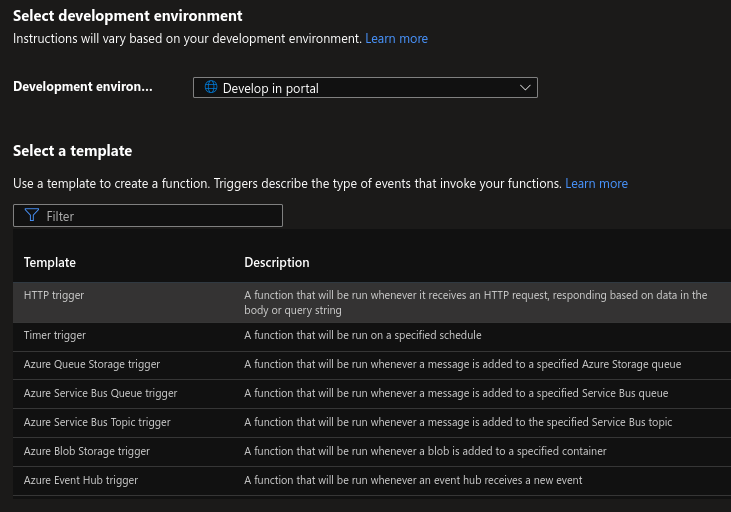Image resolution: width=731 pixels, height=512 pixels.
Task: Select Azure Service Bus Topic trigger
Action: tap(97, 423)
